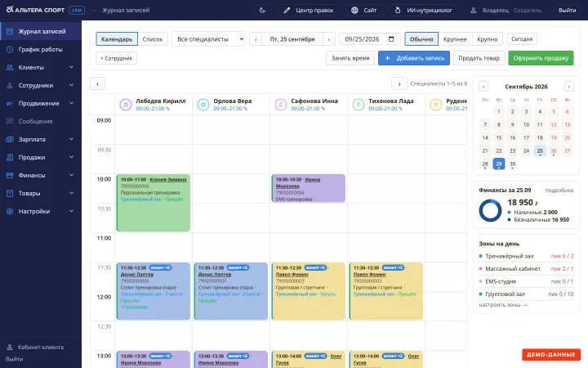The image size is (588, 368).
Task: Open ИИ-нутрициолог assistant
Action: point(423,10)
